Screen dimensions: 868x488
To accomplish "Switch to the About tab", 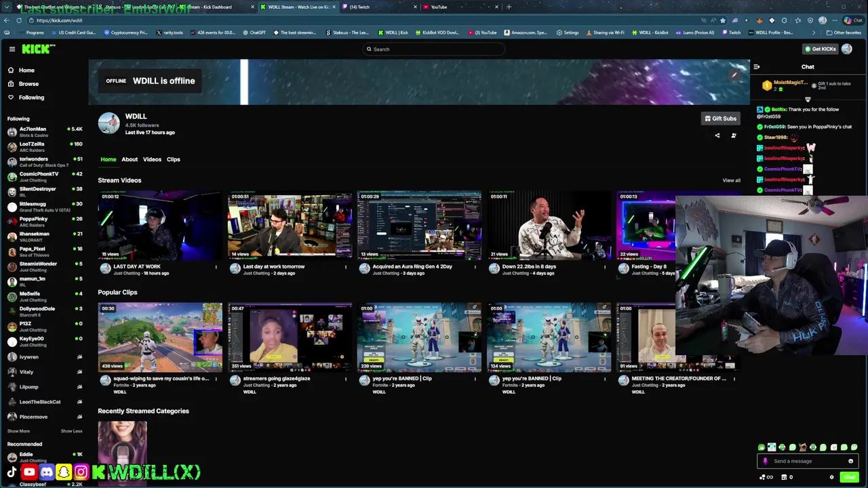I will (130, 159).
